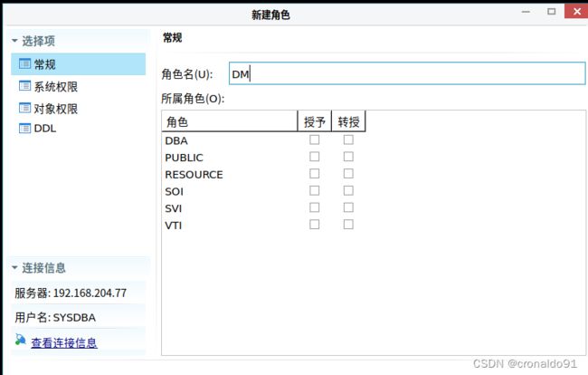Check 转授 for the SOI role
Image resolution: width=588 pixels, height=375 pixels.
pyautogui.click(x=348, y=191)
